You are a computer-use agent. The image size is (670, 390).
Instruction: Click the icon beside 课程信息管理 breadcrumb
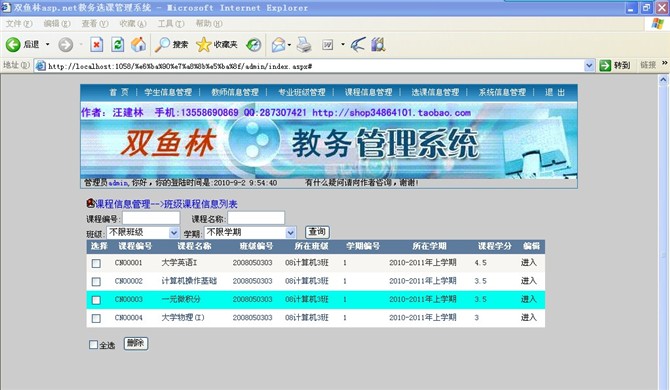(90, 203)
